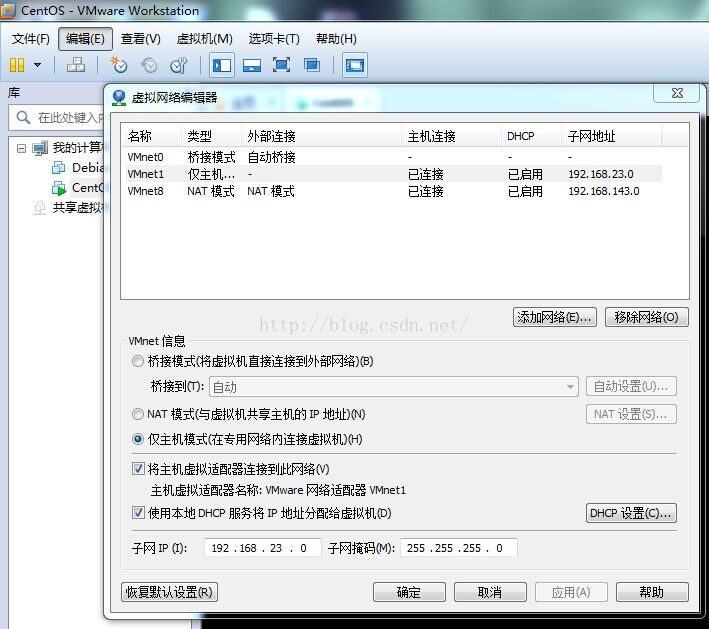The width and height of the screenshot is (709, 629).
Task: Click the My Computer icon in library
Action: pyautogui.click(x=40, y=148)
